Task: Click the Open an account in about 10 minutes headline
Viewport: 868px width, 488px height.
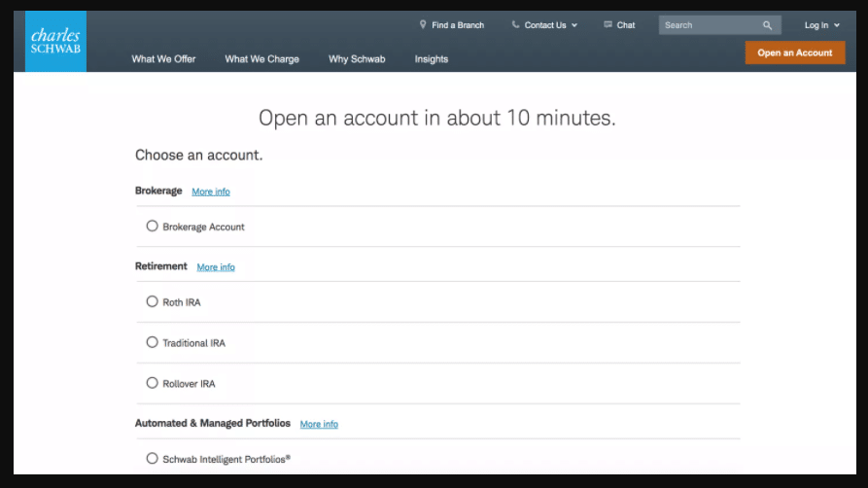Action: (x=437, y=118)
